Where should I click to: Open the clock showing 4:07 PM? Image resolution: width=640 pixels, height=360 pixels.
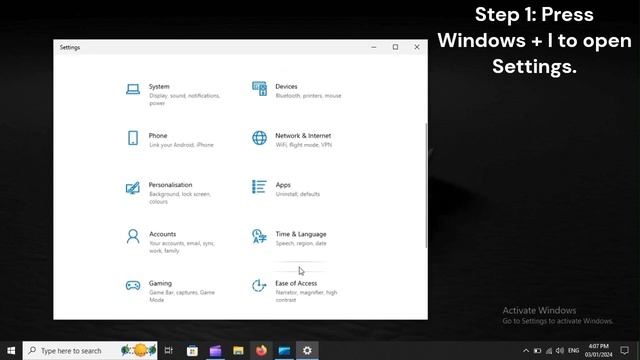point(598,351)
